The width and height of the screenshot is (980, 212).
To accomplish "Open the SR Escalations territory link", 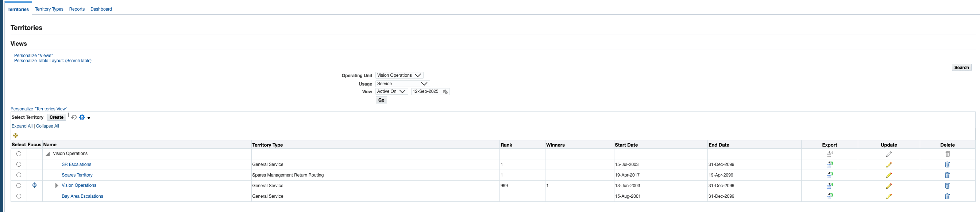I will click(77, 165).
